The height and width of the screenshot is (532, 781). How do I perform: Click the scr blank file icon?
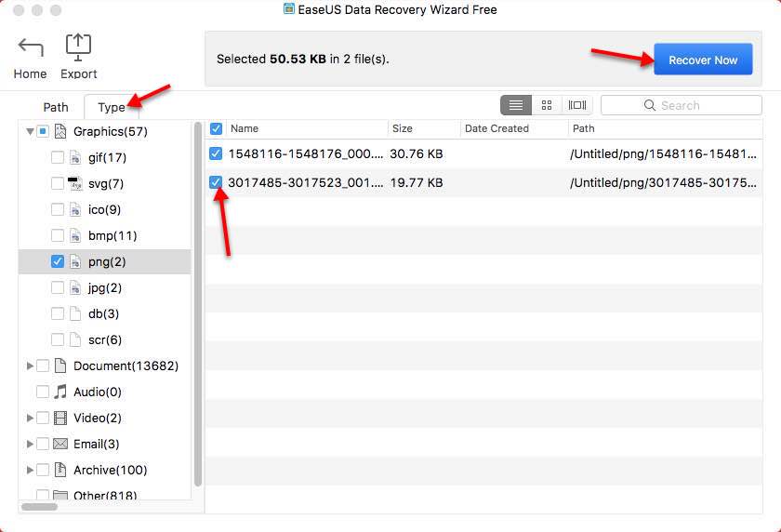(x=75, y=339)
